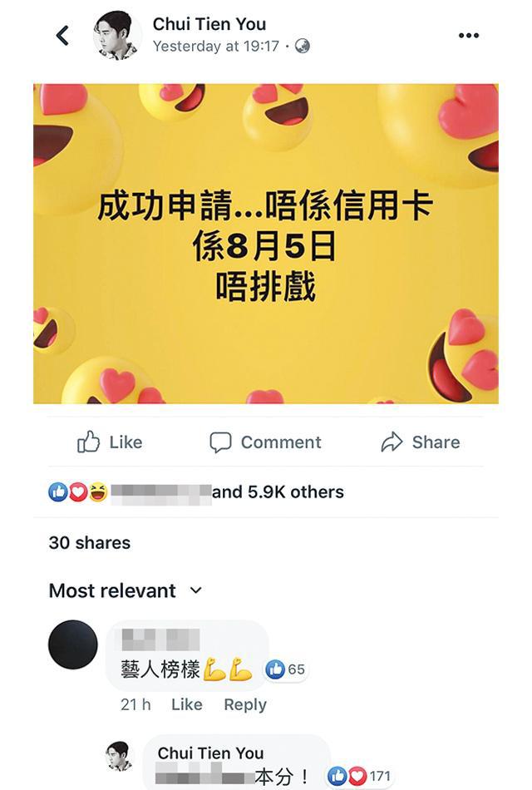View reactions via the heart reaction icon
Viewport: 532px width, 790px height.
78,491
